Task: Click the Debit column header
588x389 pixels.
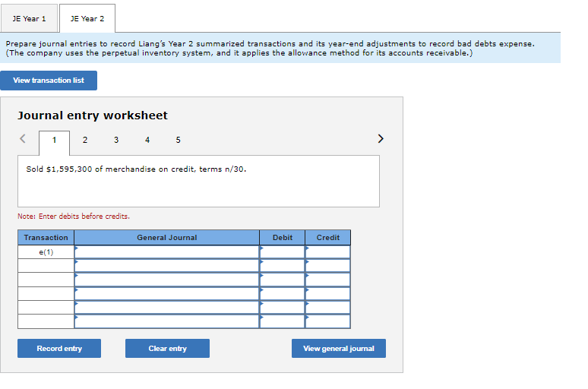Action: pyautogui.click(x=283, y=238)
